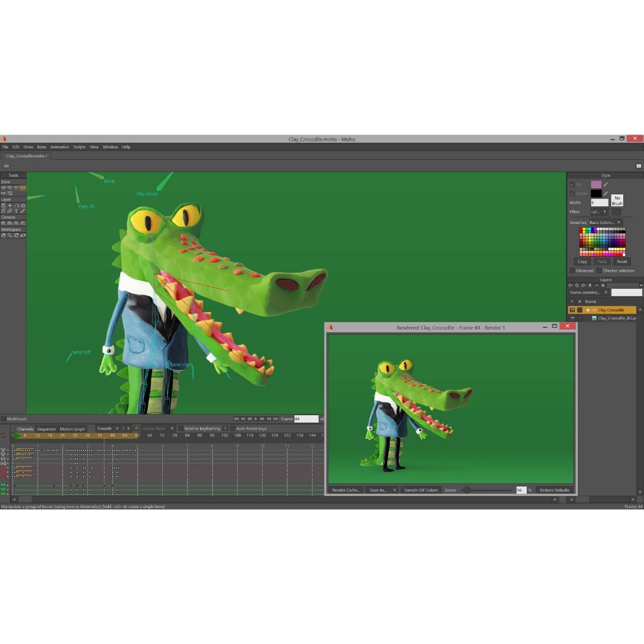Enable the Advanced checkbox in Style panel
Viewport: 644px width, 644px height.
click(572, 270)
